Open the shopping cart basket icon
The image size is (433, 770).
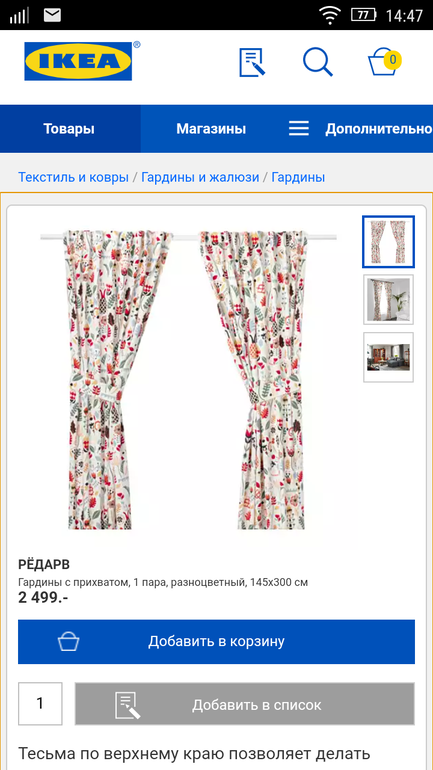click(x=384, y=62)
